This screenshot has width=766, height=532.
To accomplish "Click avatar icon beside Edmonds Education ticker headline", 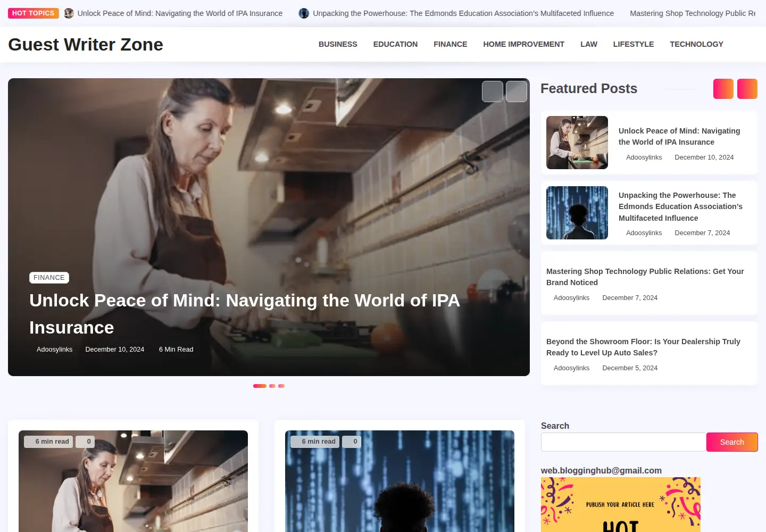I will point(304,13).
